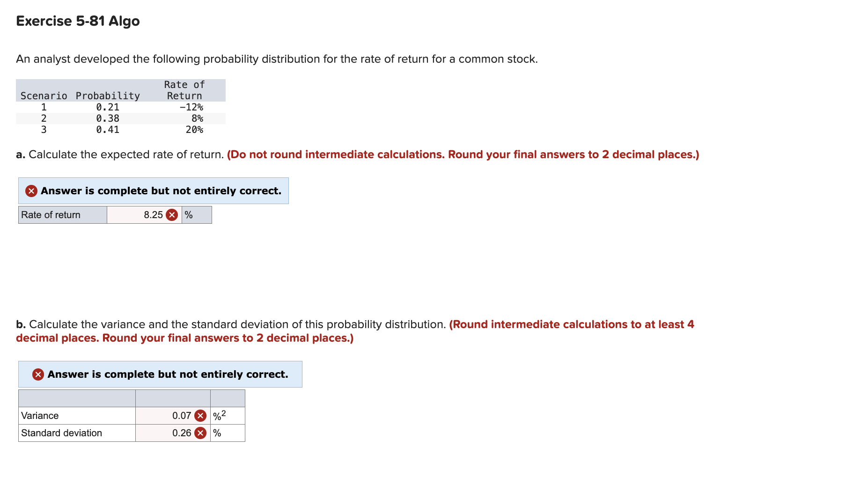The width and height of the screenshot is (868, 484).
Task: Select the row for Scenario 2
Action: point(108,118)
